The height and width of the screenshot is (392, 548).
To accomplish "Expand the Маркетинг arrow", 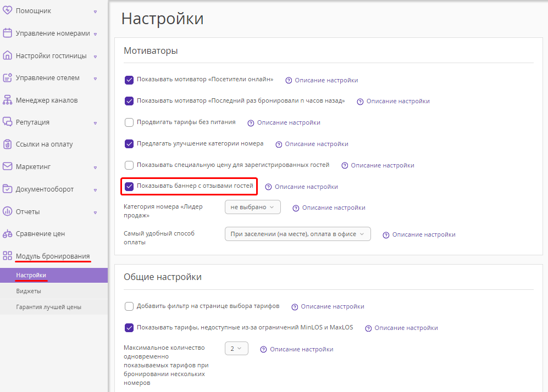I will 95,167.
